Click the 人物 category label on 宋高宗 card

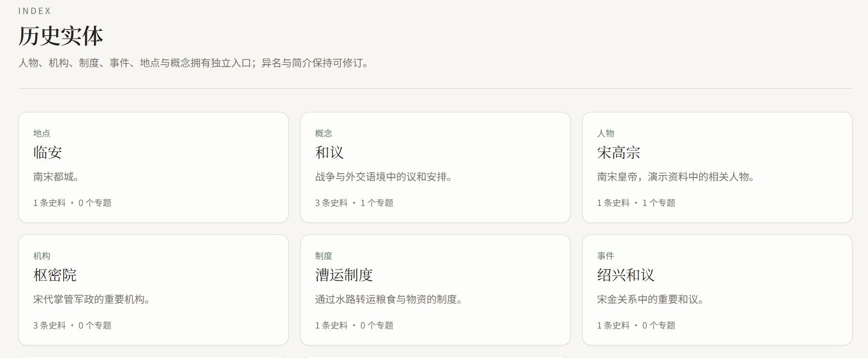click(x=606, y=133)
